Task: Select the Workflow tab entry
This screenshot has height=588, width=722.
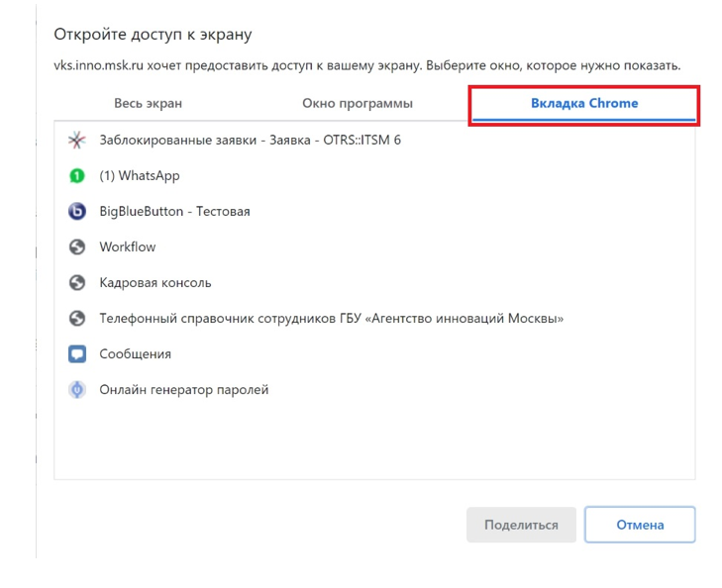Action: 128,247
